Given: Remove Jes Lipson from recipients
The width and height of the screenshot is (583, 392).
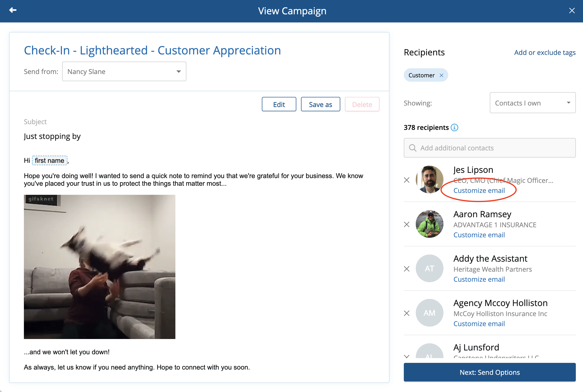Looking at the screenshot, I should tap(407, 180).
